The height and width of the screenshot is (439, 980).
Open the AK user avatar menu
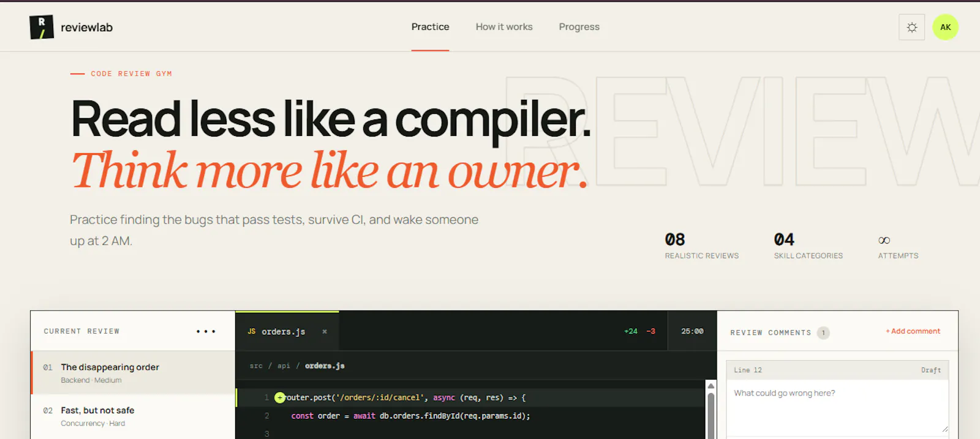click(x=945, y=27)
